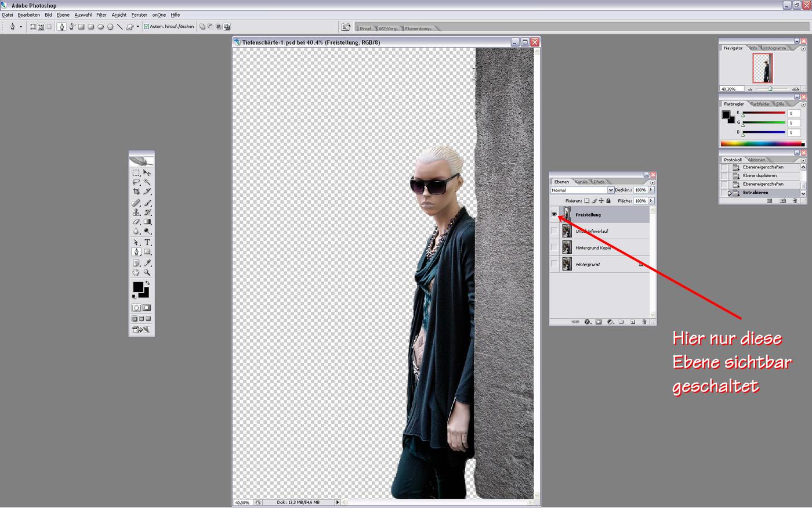Screen dimensions: 812x508
Task: Select the Crop tool
Action: [x=136, y=191]
